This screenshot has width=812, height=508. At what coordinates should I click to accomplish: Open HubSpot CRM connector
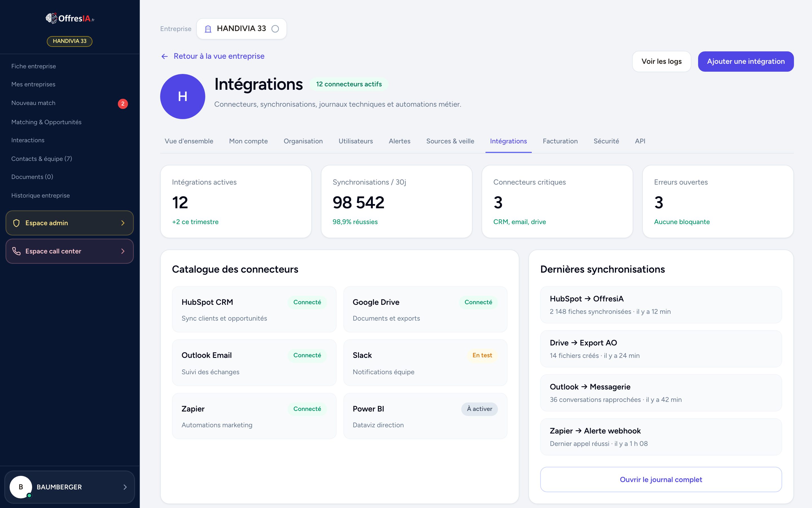tap(254, 309)
